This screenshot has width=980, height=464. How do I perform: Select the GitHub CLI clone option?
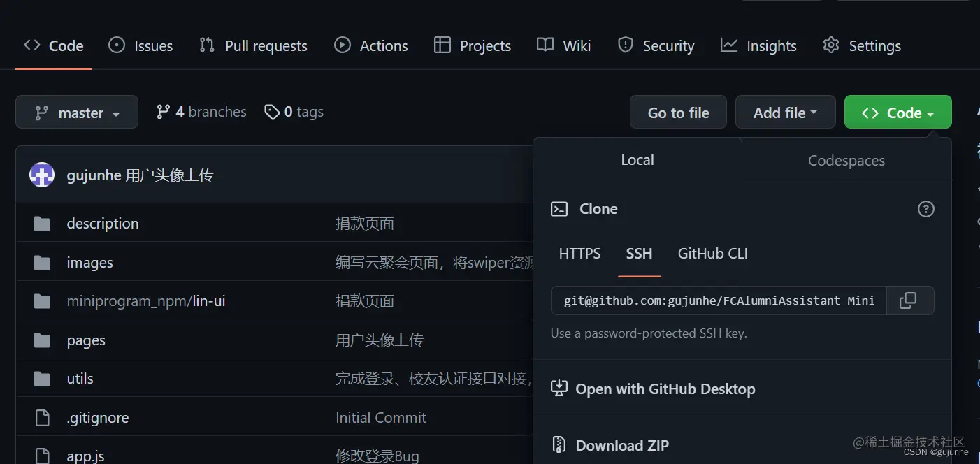pos(712,254)
